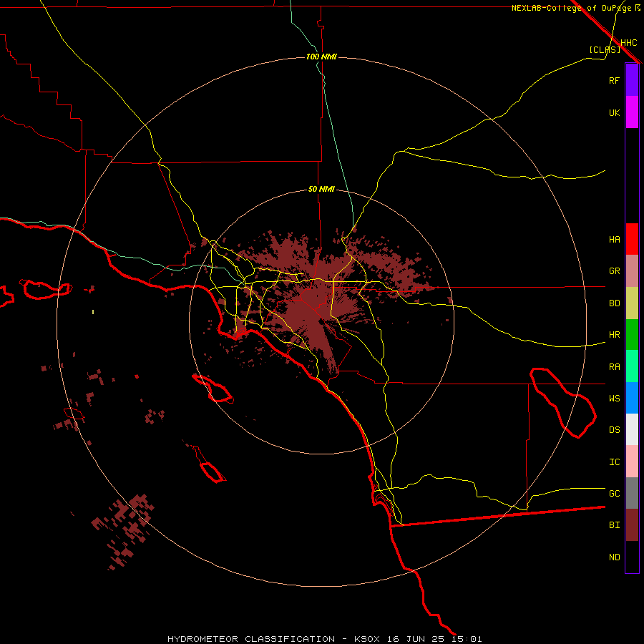Click the HA legend label
This screenshot has height=644, width=644.
tap(614, 239)
